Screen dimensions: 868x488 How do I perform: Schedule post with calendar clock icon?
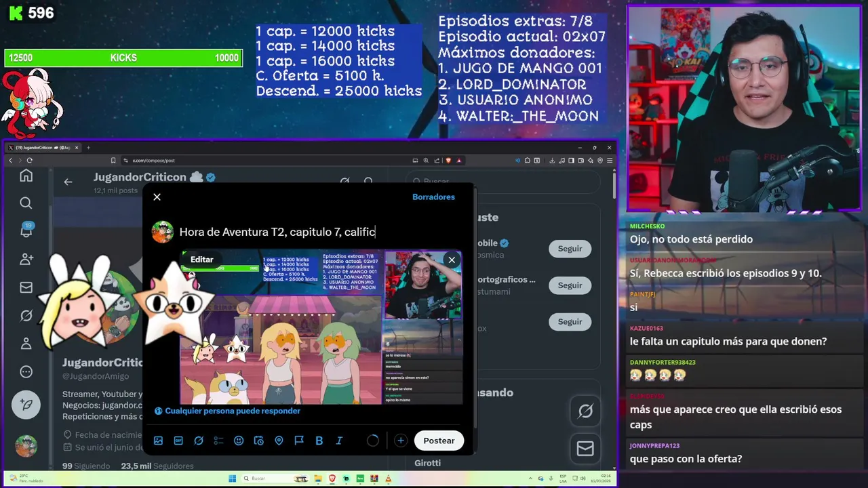point(258,441)
